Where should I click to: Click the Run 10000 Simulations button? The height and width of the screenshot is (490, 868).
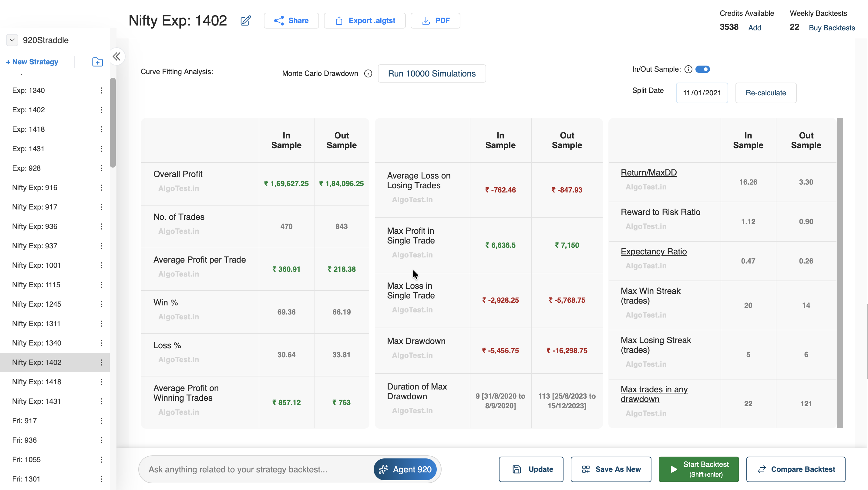[x=431, y=73]
